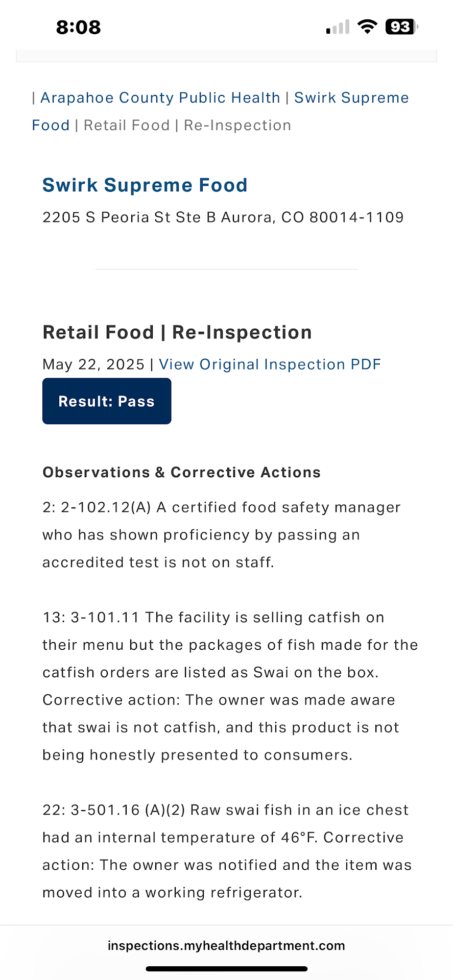Click the Swirk Supreme breadcrumb link

(x=351, y=97)
